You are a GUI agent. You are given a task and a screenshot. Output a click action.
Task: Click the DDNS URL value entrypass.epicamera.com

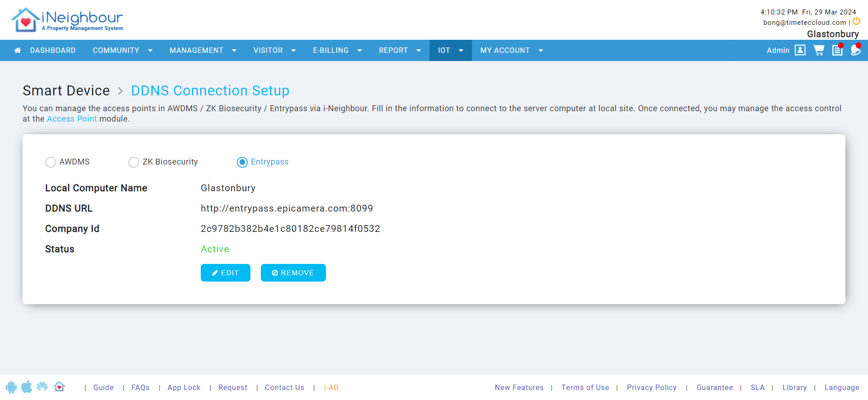pyautogui.click(x=287, y=208)
